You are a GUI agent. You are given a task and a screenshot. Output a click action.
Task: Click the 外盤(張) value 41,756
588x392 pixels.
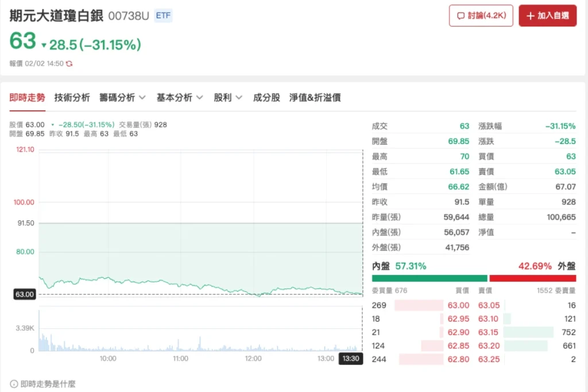click(457, 247)
